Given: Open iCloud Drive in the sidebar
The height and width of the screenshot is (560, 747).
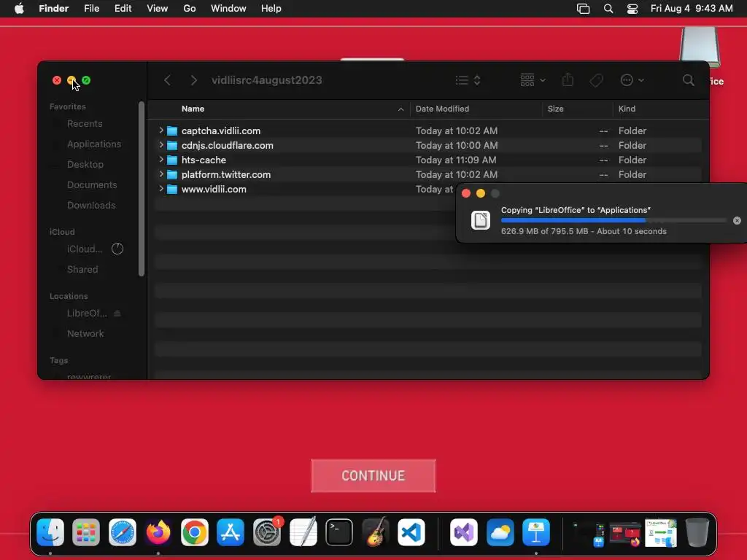Looking at the screenshot, I should [x=85, y=249].
